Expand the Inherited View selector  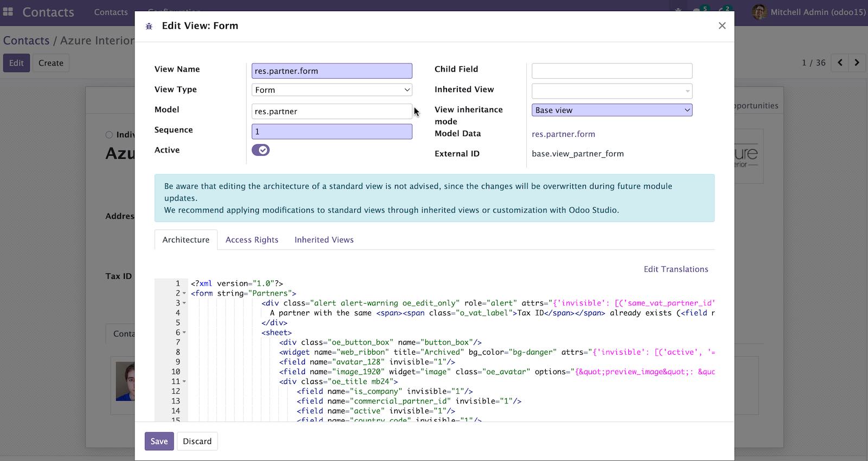tap(612, 91)
